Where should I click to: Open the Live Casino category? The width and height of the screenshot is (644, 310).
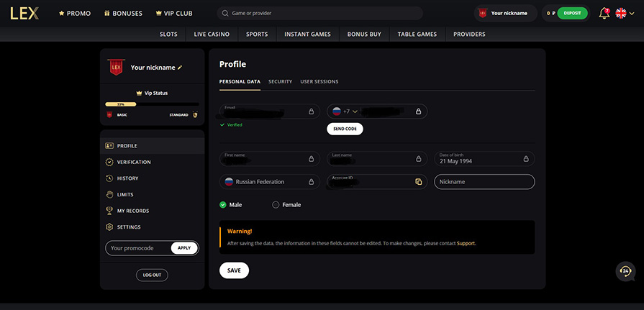[x=212, y=35]
